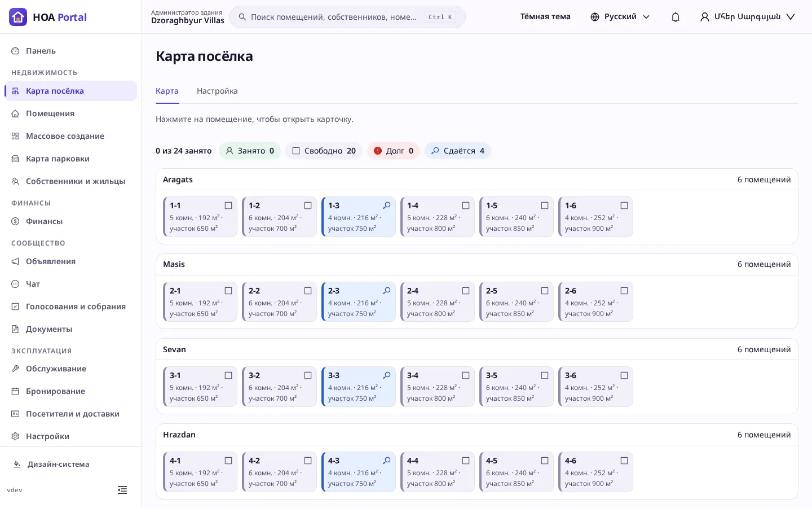Filter by Свободно status chip

(x=324, y=151)
